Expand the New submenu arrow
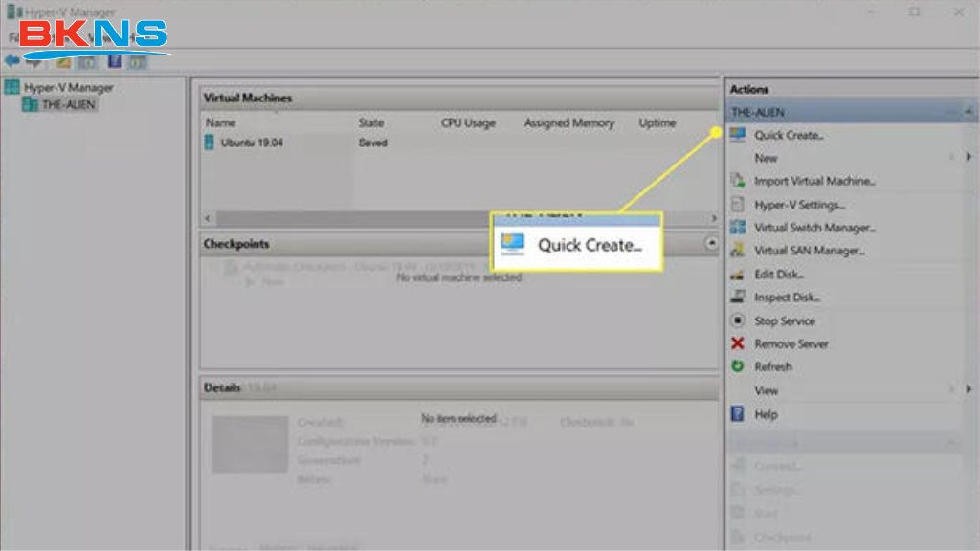This screenshot has height=551, width=980. coord(967,157)
